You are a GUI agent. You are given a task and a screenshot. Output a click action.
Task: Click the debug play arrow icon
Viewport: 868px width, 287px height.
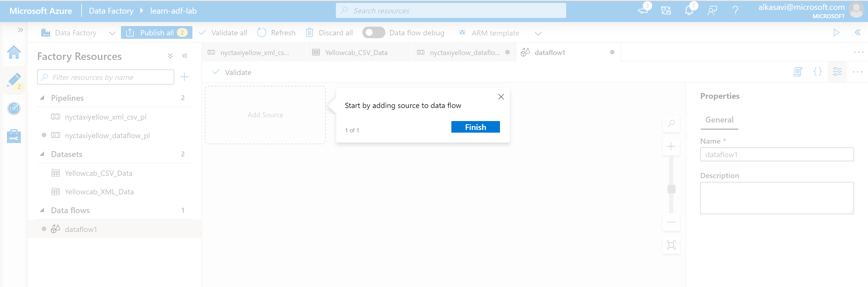click(836, 32)
